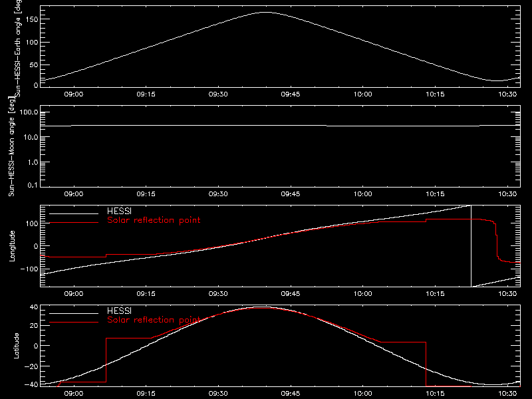Select HESSI legend text in Longitude panel
Screen dimensions: 532x399
pos(119,211)
